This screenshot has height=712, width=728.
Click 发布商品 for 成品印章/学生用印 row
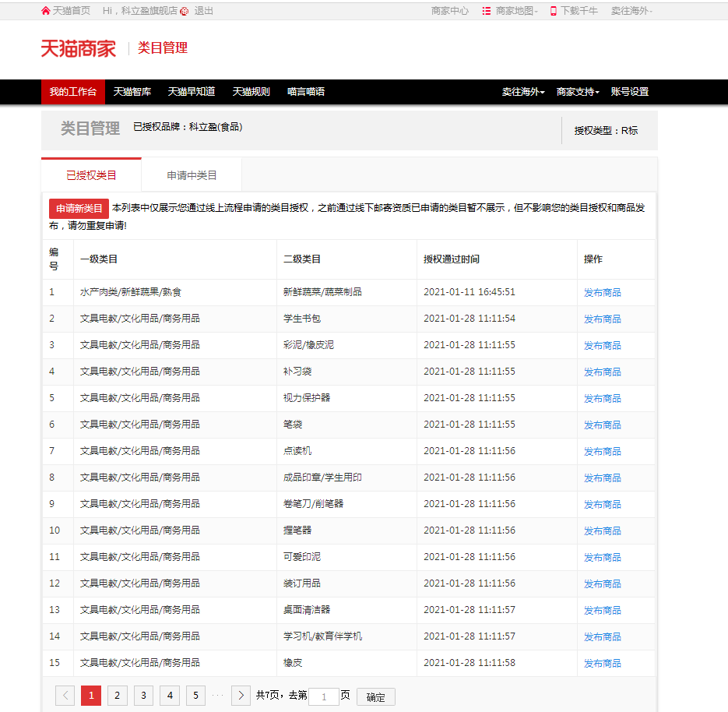tap(602, 478)
